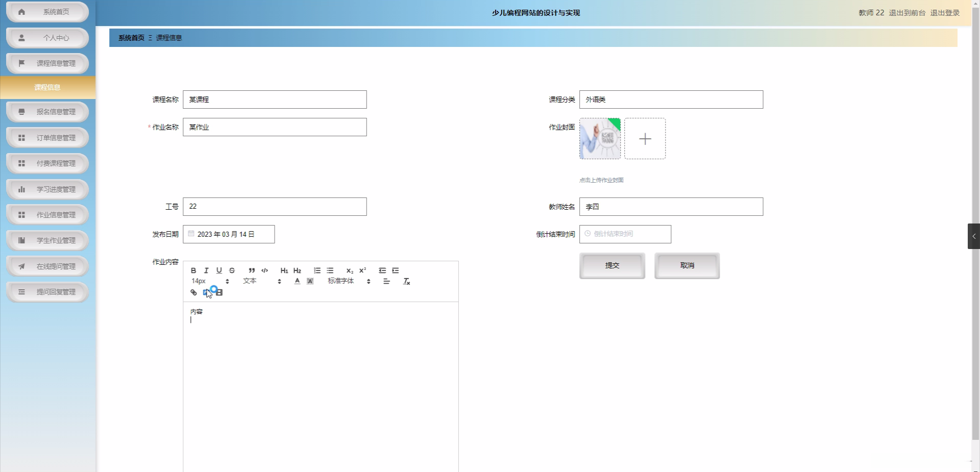This screenshot has height=472, width=980.
Task: Click the plus box to upload cover
Action: click(645, 139)
